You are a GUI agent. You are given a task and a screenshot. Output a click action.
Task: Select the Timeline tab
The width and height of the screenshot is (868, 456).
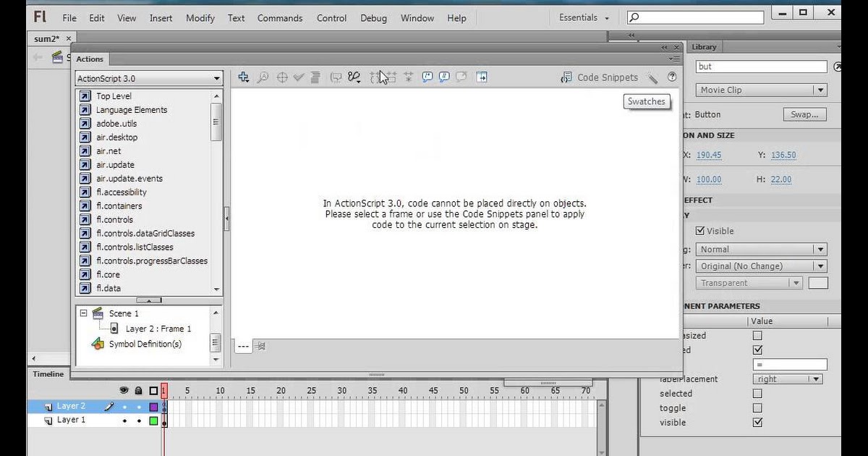[48, 374]
